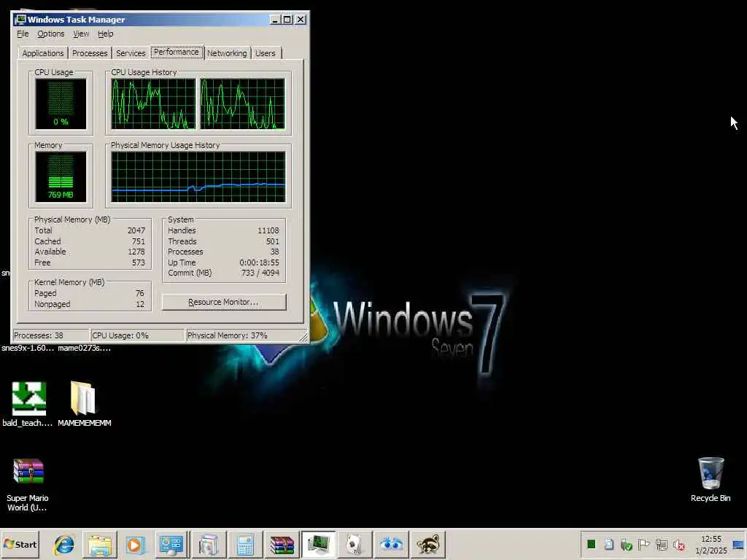Open the Solitaire cards taskbar icon
The image size is (747, 560).
tap(355, 545)
